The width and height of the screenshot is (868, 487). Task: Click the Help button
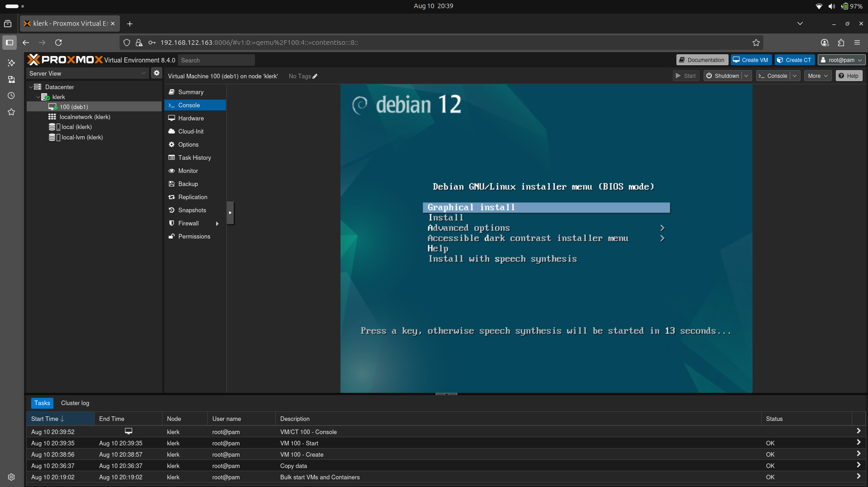click(x=849, y=76)
